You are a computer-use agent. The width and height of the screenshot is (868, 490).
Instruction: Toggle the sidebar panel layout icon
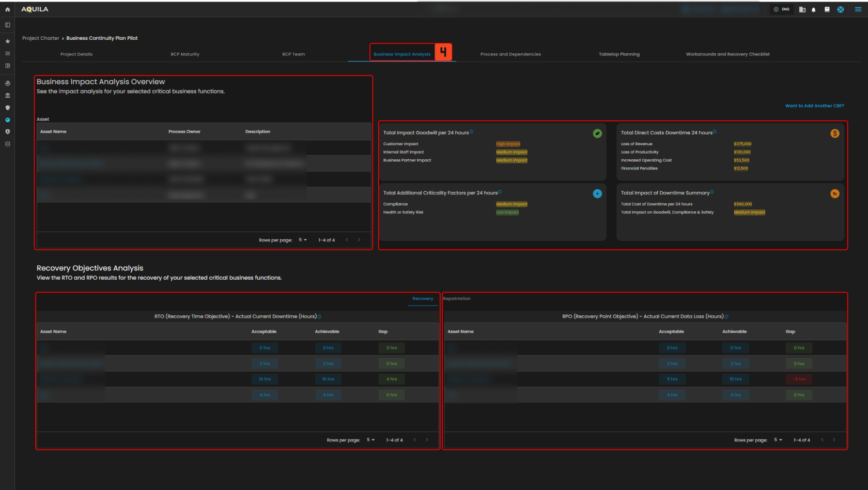[x=7, y=25]
